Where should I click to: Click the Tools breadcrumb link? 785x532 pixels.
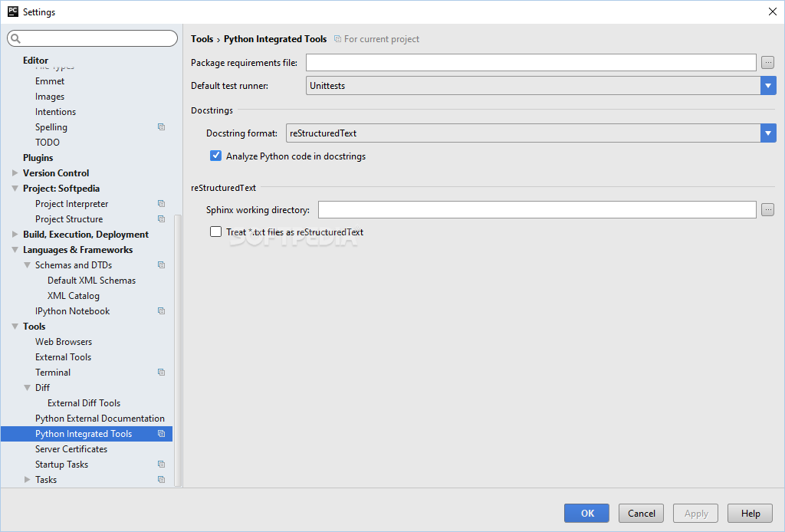[202, 39]
